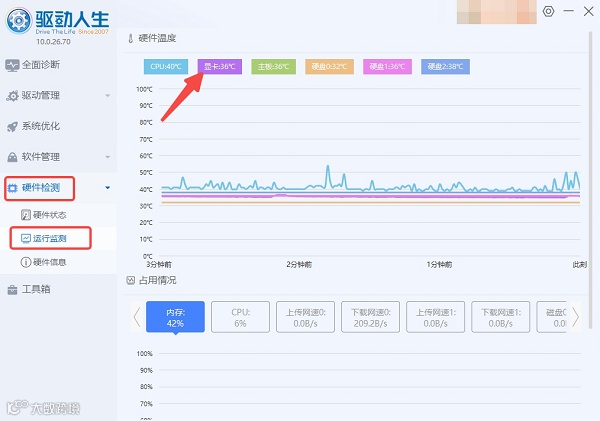This screenshot has width=600, height=421.
Task: Select the 上传网速1 usage card
Action: click(435, 317)
